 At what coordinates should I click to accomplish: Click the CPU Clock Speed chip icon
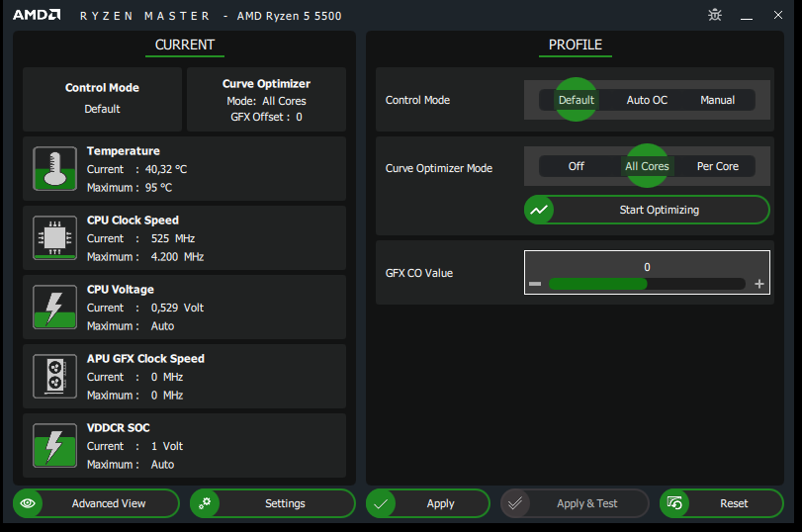tap(54, 237)
